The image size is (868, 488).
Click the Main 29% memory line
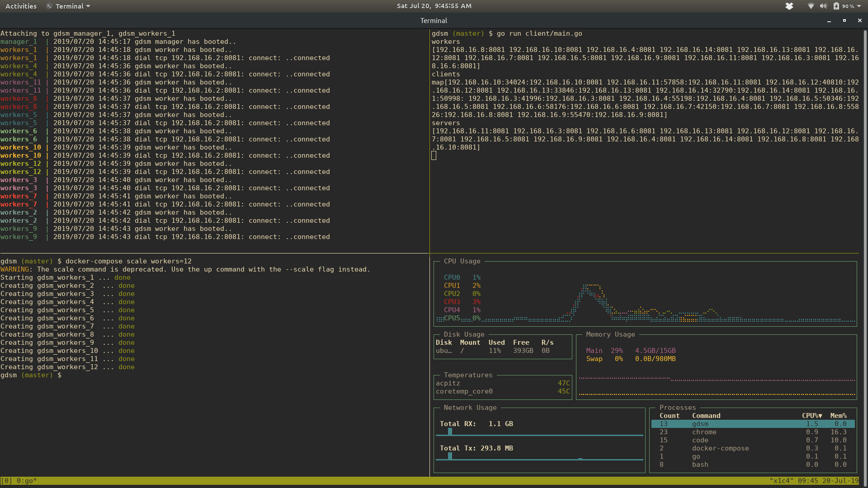tap(631, 351)
